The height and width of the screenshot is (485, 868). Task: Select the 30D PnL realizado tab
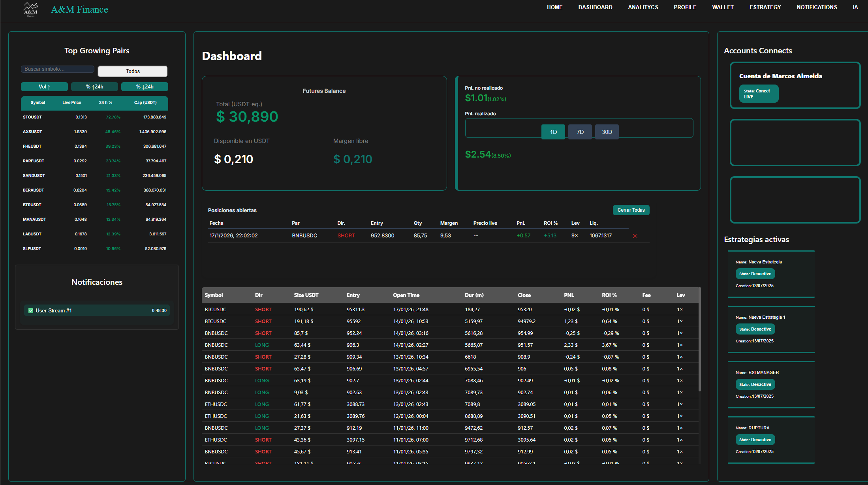point(607,132)
